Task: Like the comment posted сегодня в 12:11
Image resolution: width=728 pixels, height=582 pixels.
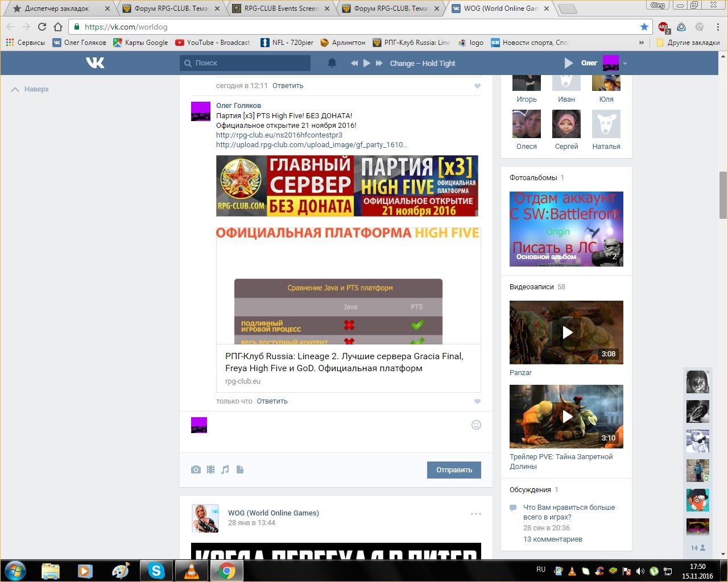Action: tap(477, 86)
